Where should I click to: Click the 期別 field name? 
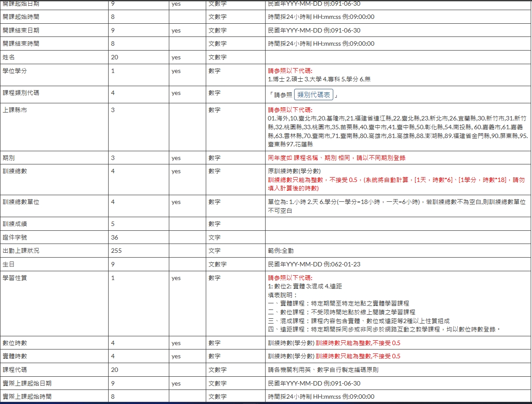(x=9, y=158)
